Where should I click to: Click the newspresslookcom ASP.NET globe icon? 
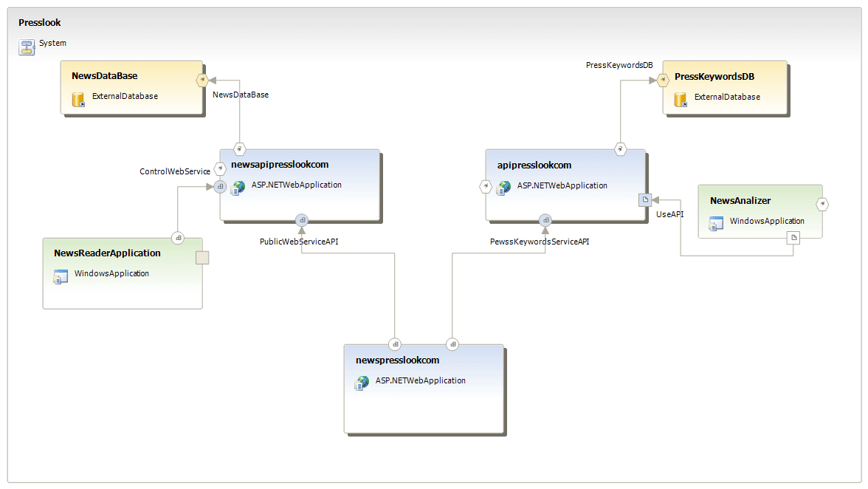coord(362,383)
